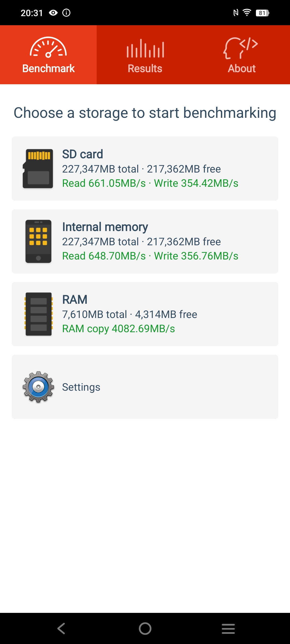This screenshot has height=644, width=290.
Task: Switch to the About tab
Action: click(x=242, y=68)
